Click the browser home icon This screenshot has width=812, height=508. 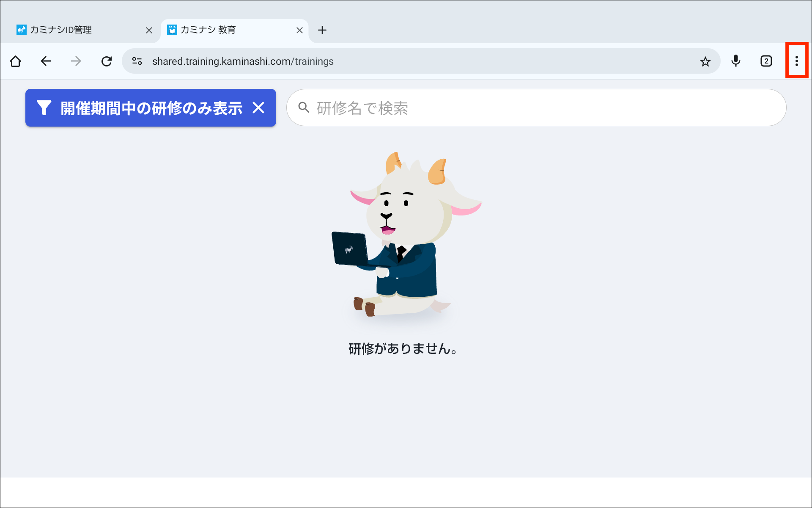pos(16,61)
